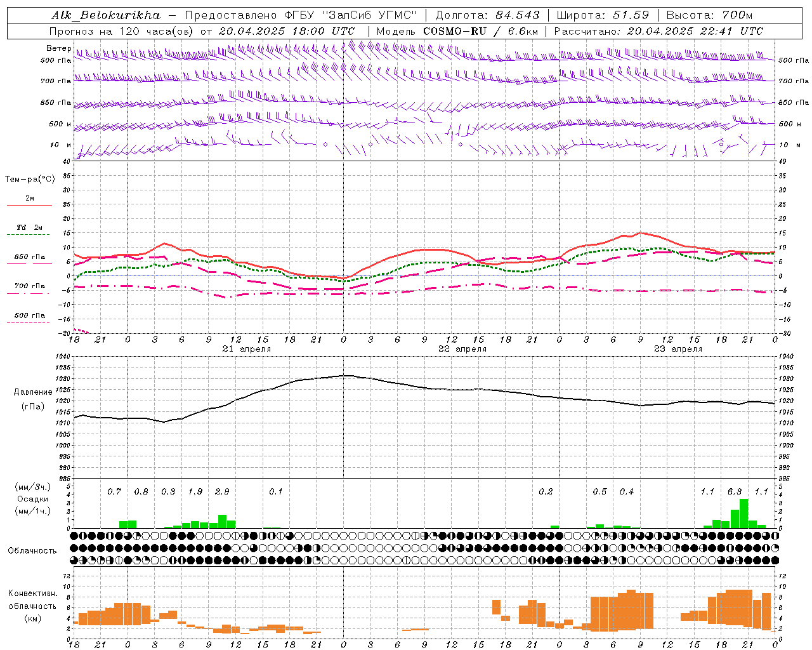Viewport: 812px width, 650px height.
Task: Select the precipitation value 0.2
Action: click(x=546, y=492)
